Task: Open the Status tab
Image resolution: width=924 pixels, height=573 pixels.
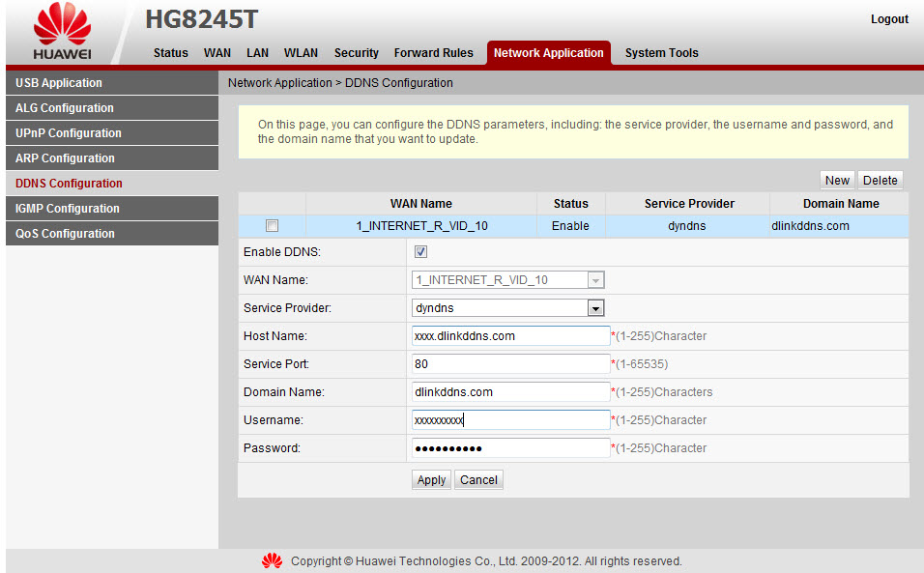Action: pyautogui.click(x=171, y=53)
